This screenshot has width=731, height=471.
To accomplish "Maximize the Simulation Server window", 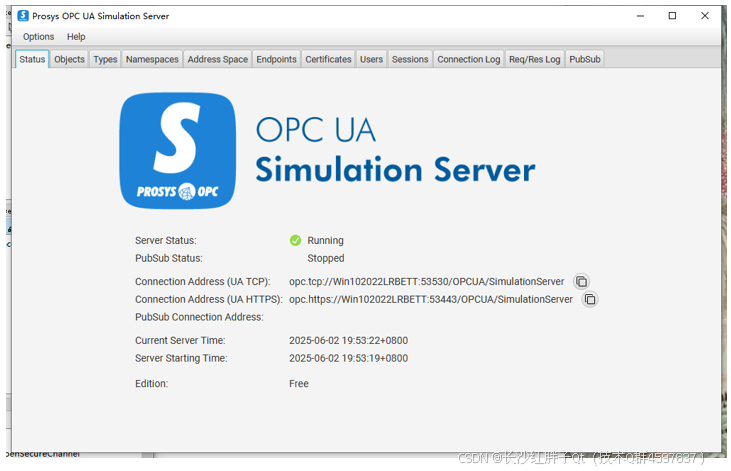I will [672, 16].
